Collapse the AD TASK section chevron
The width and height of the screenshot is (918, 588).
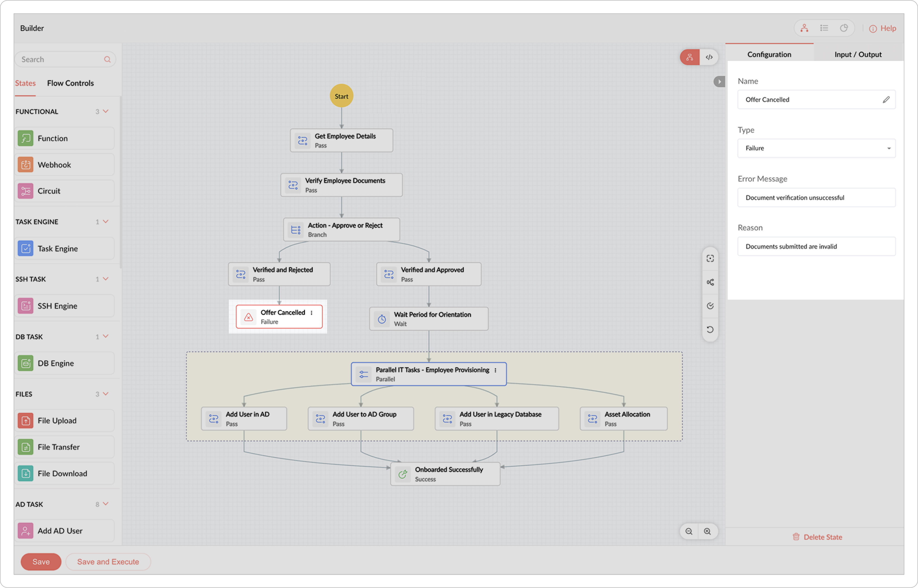coord(106,504)
